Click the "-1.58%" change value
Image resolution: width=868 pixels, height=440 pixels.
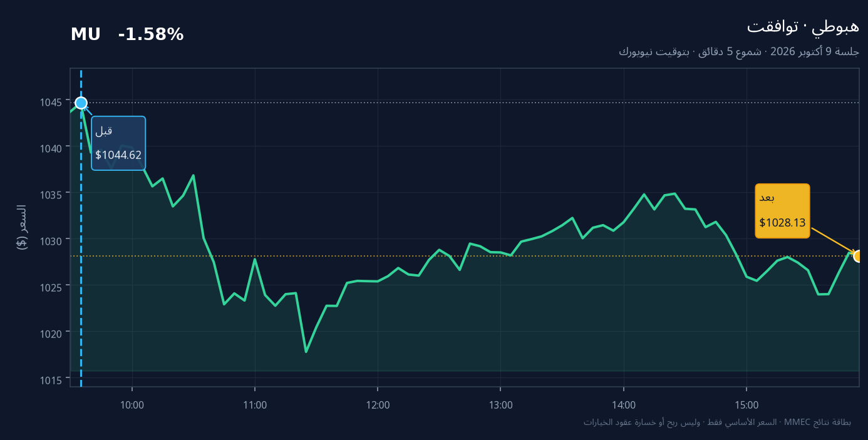[151, 35]
